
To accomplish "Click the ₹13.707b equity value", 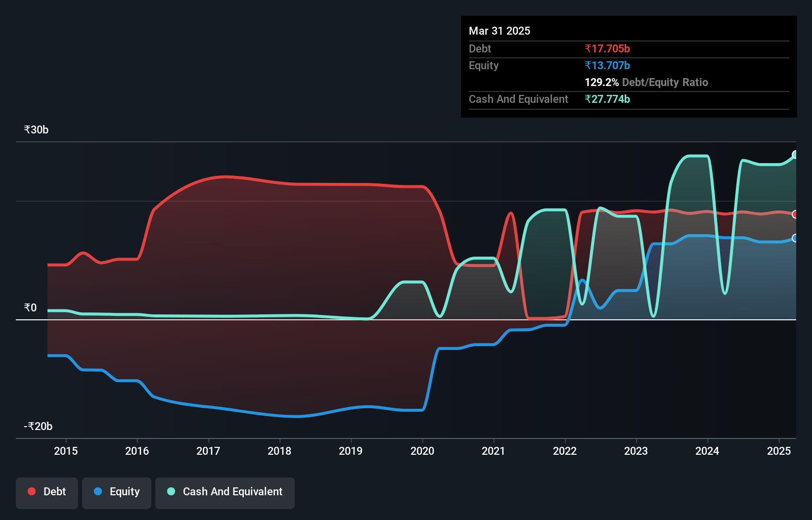I will click(x=607, y=65).
